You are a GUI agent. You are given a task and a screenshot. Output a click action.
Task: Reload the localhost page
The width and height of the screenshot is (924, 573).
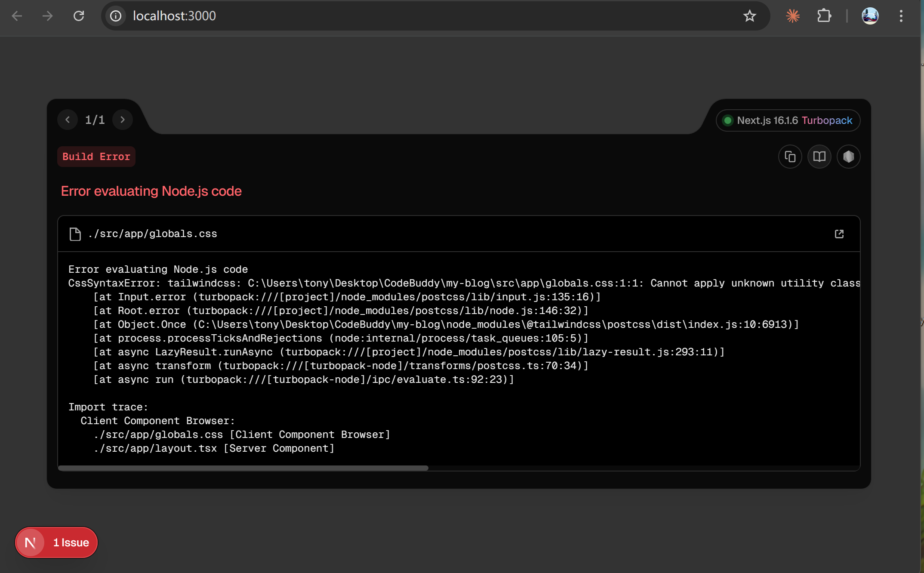(x=79, y=16)
